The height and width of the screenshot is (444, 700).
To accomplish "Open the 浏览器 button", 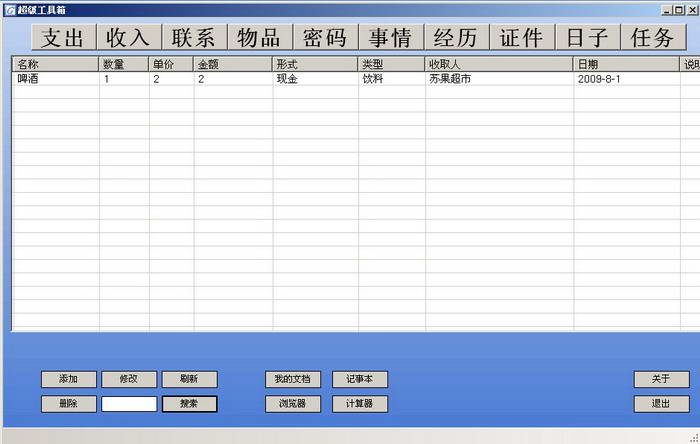I will point(293,404).
